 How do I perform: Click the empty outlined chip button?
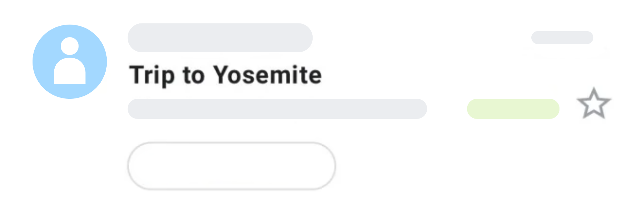231,166
